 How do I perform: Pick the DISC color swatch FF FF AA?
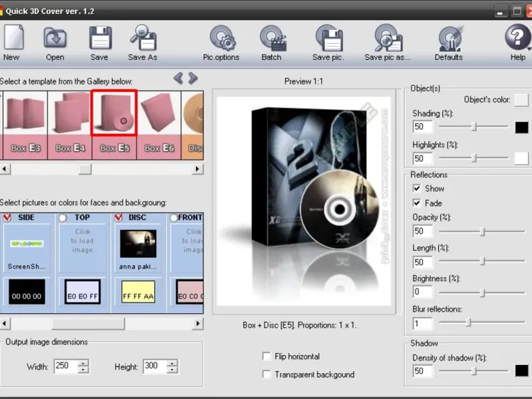(x=138, y=292)
